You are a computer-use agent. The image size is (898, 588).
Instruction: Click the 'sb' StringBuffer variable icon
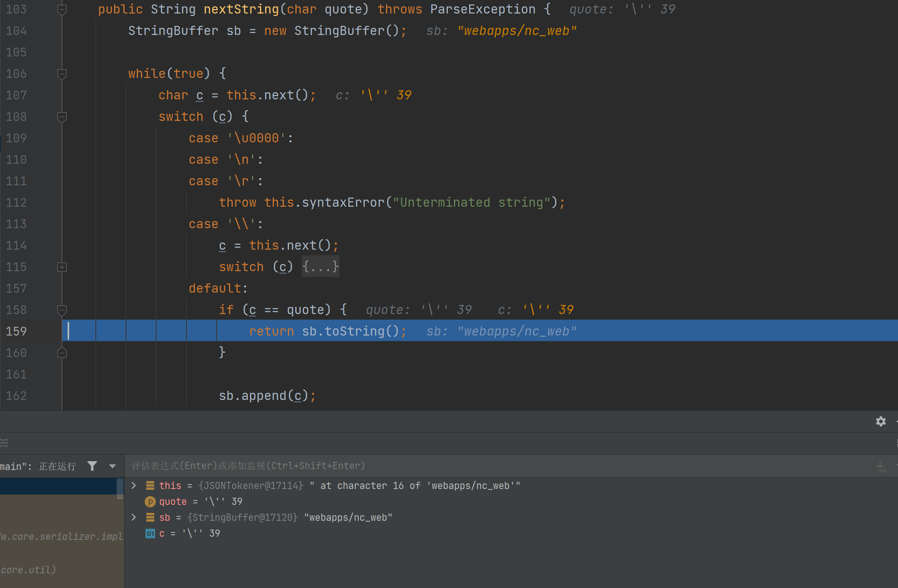(x=150, y=517)
